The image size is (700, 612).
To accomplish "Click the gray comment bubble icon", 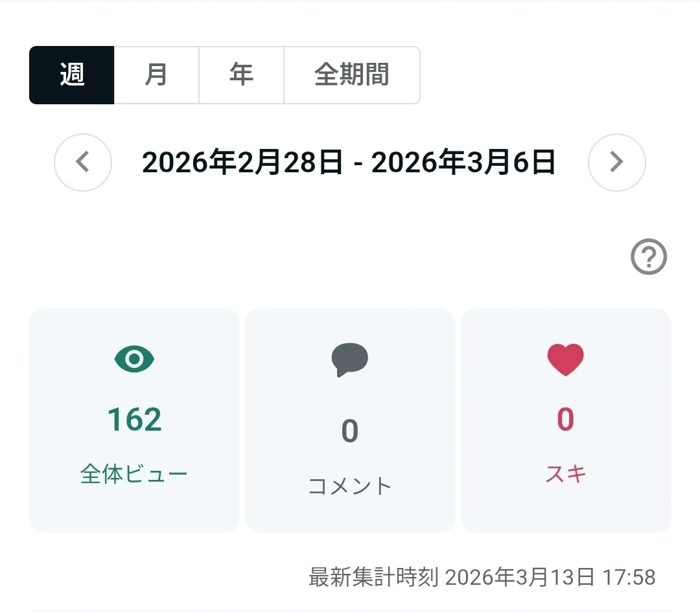I will [349, 359].
